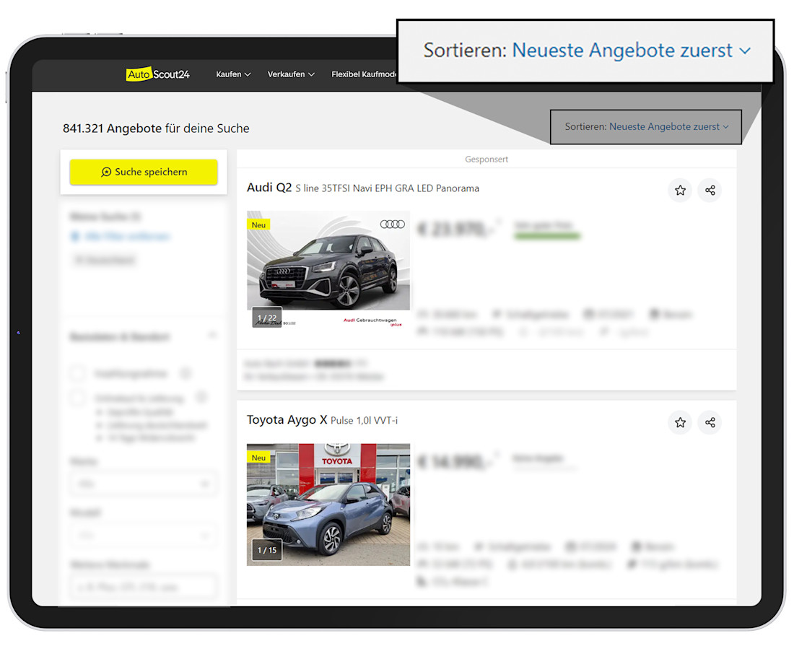Click the 1 / 15 image counter
The height and width of the screenshot is (672, 794).
[x=267, y=550]
